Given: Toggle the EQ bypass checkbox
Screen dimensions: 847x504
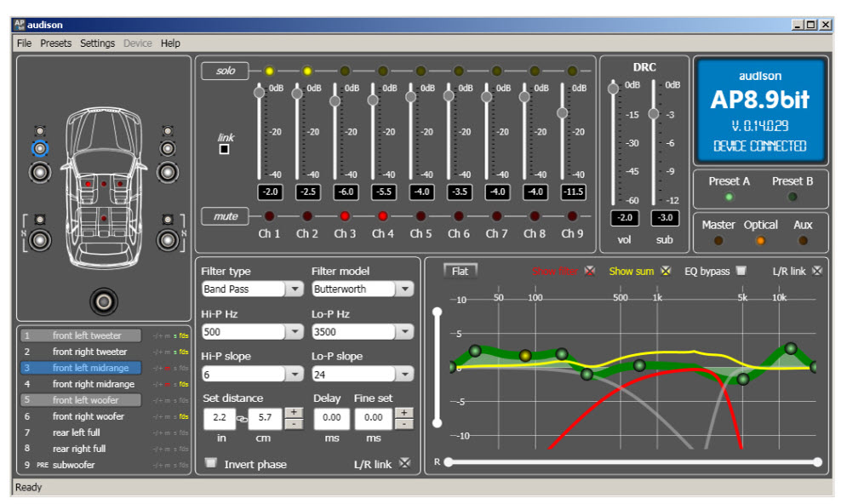Looking at the screenshot, I should pyautogui.click(x=741, y=272).
